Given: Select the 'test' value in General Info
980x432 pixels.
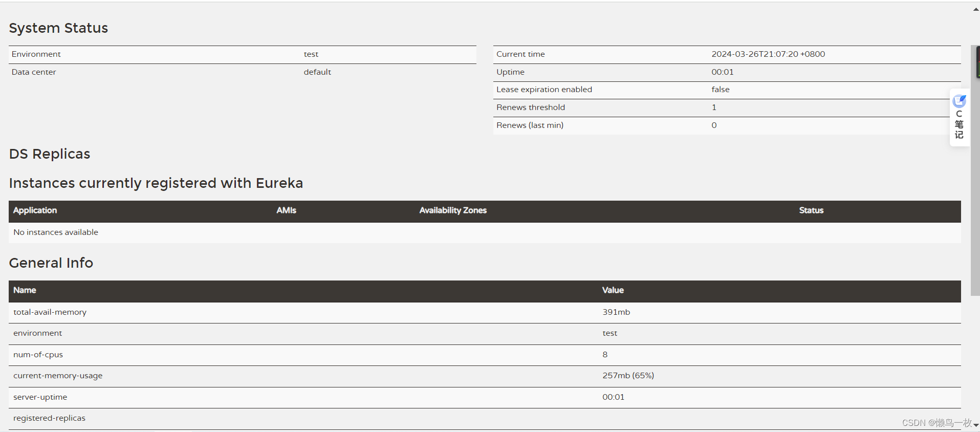Looking at the screenshot, I should click(x=609, y=333).
